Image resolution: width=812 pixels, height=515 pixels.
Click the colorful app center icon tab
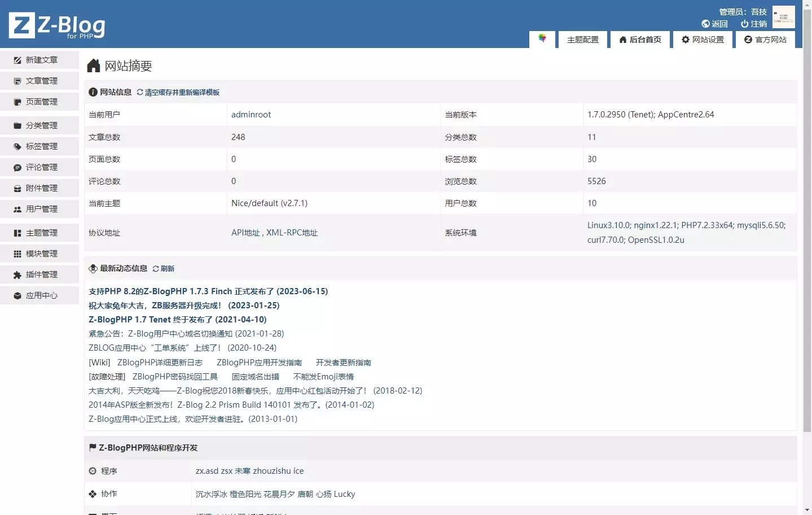point(542,38)
